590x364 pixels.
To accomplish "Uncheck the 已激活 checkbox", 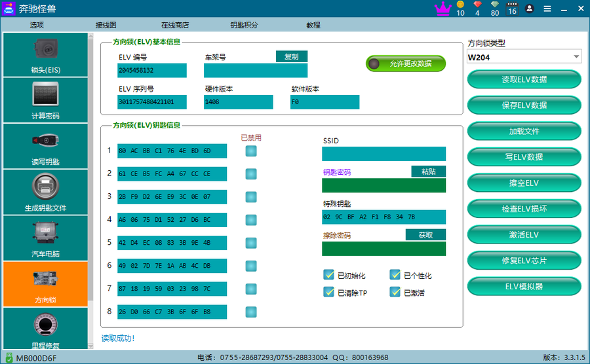I will [395, 292].
